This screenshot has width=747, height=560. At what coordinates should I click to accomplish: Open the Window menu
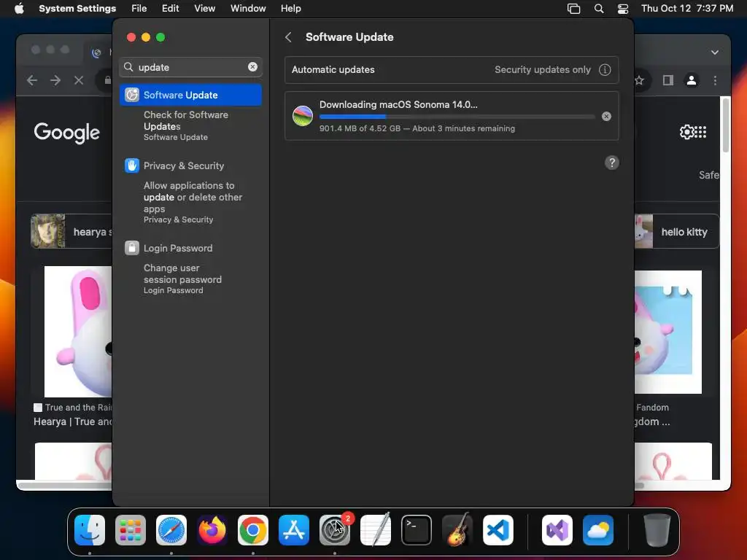(x=248, y=8)
